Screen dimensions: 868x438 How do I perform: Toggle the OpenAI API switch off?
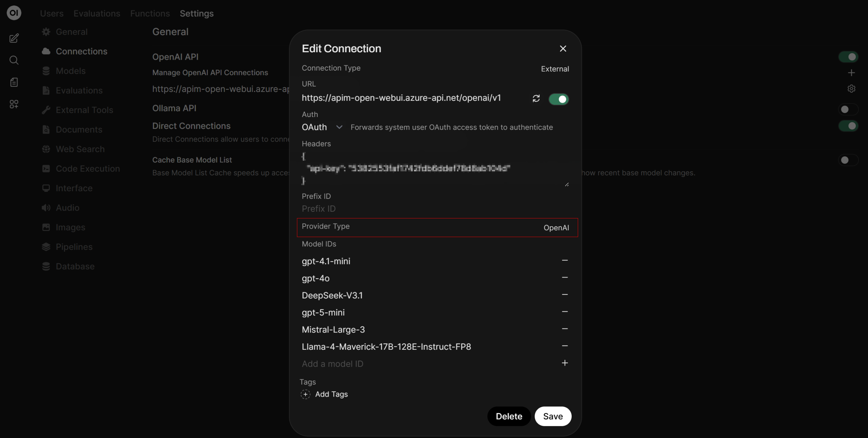click(848, 57)
